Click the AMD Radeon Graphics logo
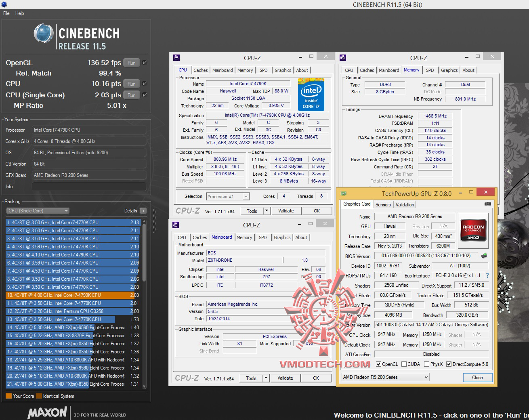 [x=473, y=229]
